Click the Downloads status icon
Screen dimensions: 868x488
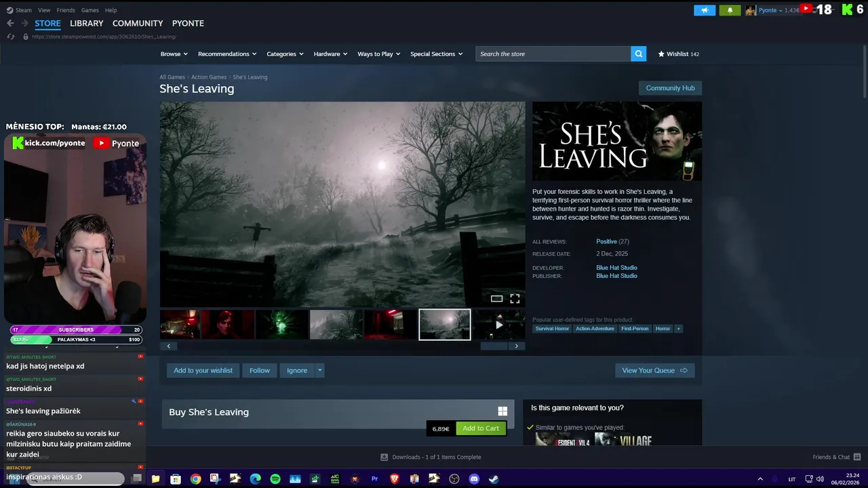[x=384, y=457]
